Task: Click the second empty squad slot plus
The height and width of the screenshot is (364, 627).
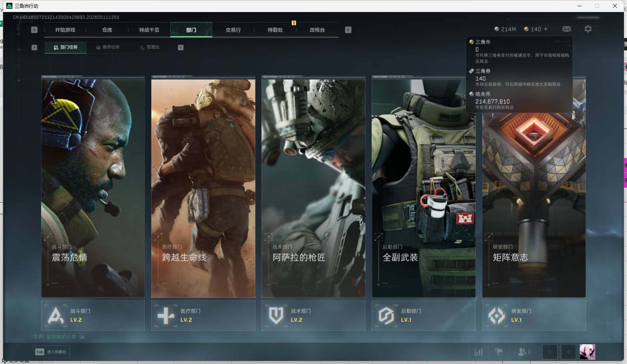Action: (x=568, y=352)
